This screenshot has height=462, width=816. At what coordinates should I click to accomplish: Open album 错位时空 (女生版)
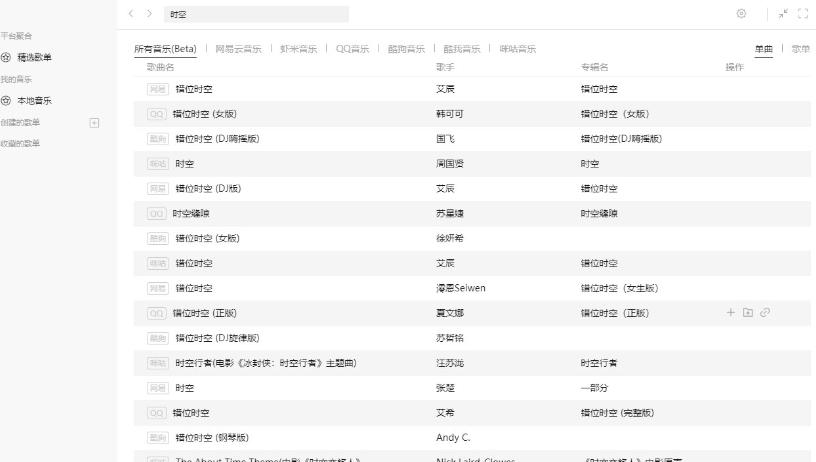(619, 288)
